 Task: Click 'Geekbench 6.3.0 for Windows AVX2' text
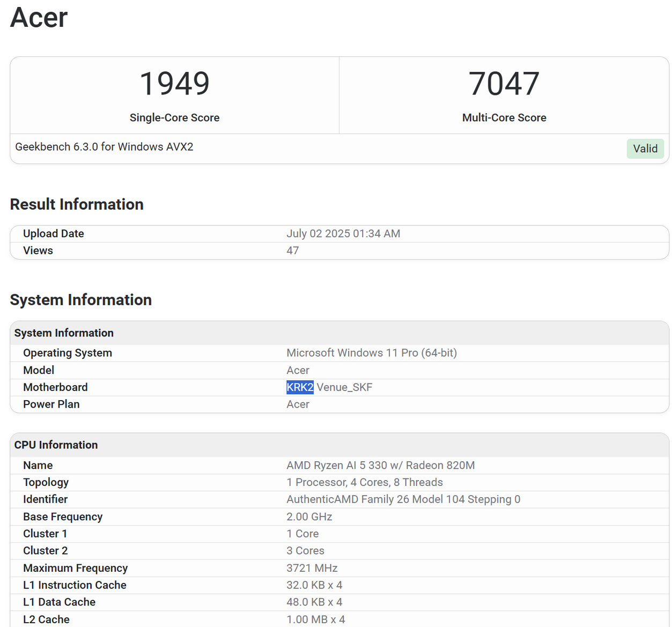click(104, 146)
